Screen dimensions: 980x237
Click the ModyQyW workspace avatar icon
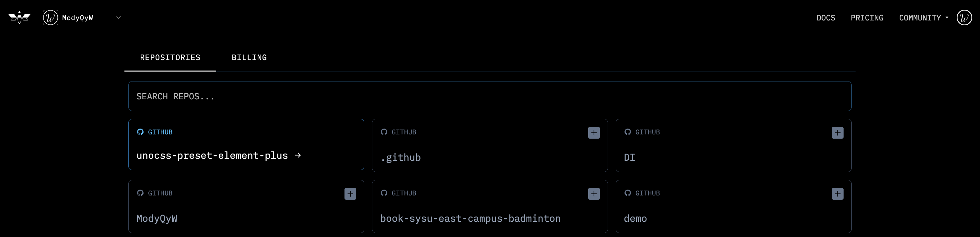50,17
